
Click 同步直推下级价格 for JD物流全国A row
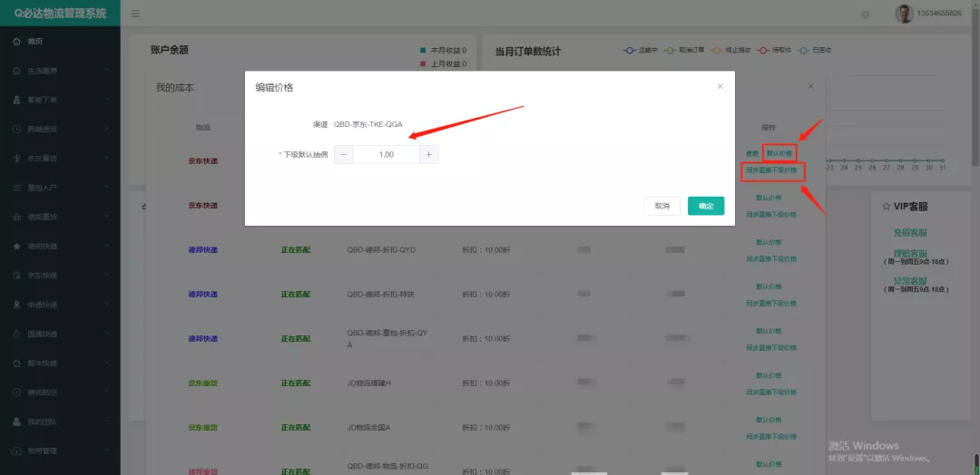point(771,437)
